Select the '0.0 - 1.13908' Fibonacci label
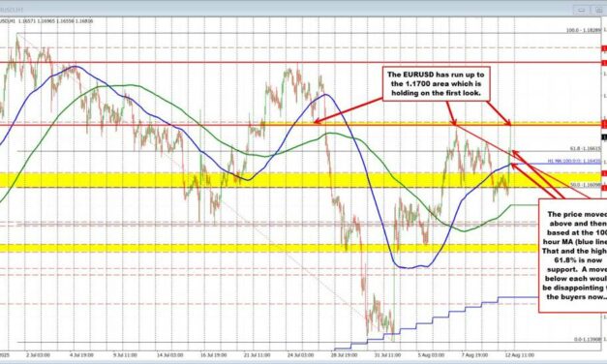The height and width of the screenshot is (364, 607). tap(588, 339)
